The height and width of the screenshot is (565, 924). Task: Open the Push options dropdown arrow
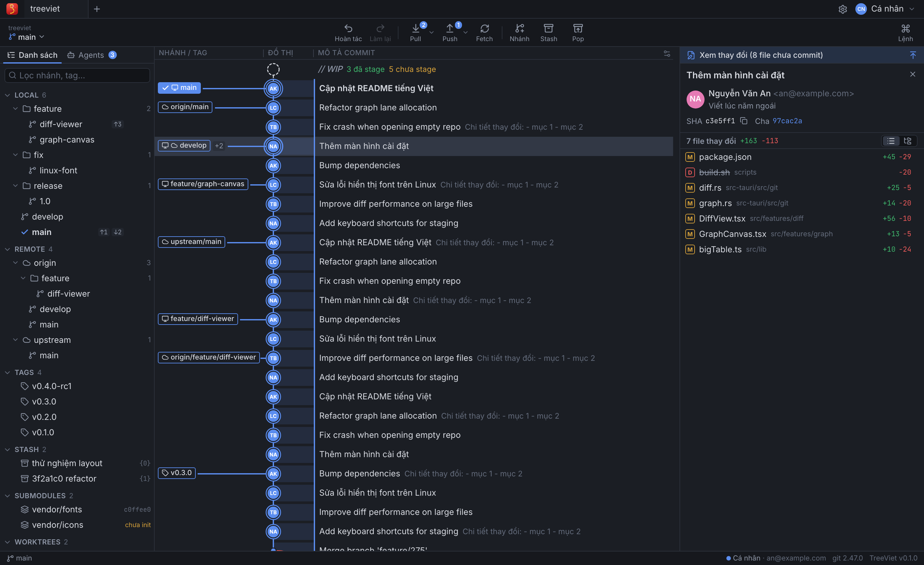466,33
